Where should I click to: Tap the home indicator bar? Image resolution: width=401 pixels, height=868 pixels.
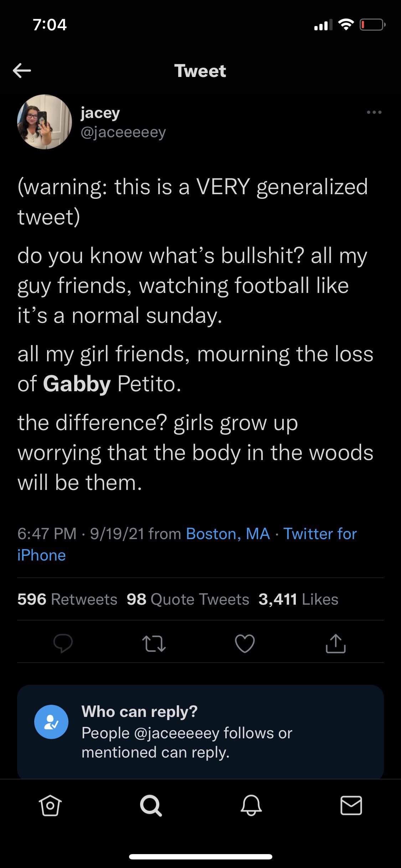pyautogui.click(x=201, y=857)
